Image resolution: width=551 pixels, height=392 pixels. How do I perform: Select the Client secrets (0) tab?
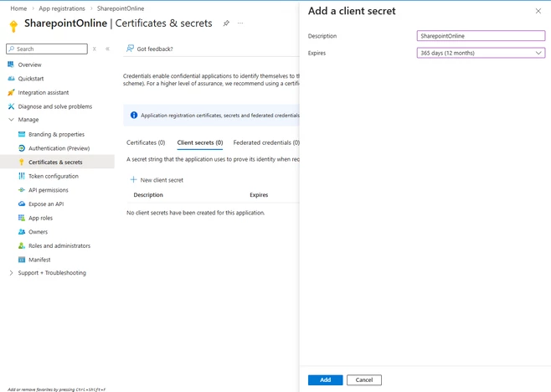pos(200,142)
